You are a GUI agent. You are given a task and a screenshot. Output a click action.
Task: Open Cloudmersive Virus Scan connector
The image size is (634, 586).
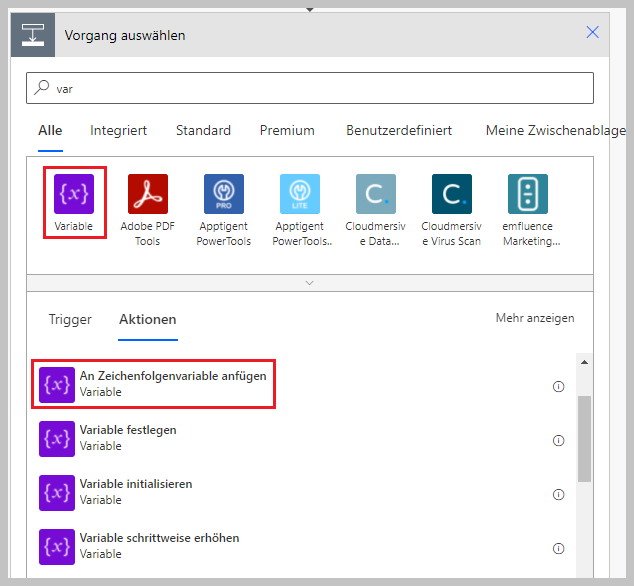(x=452, y=194)
